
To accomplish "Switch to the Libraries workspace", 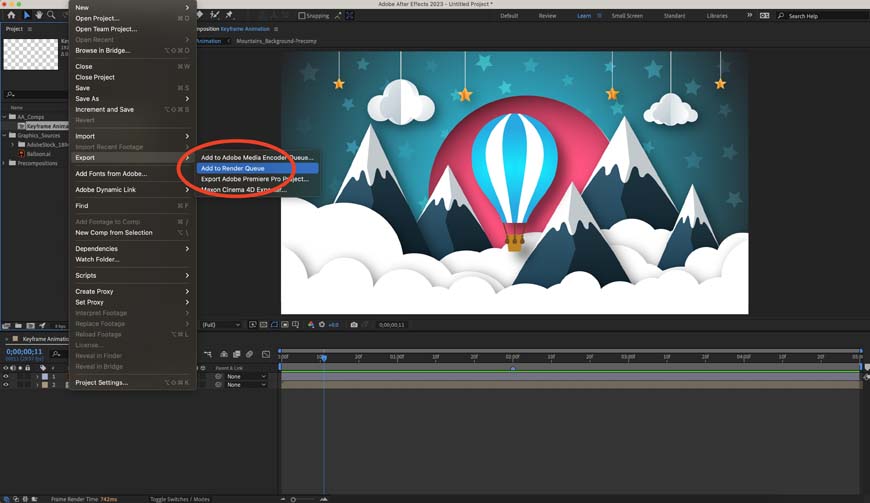I will (x=717, y=16).
